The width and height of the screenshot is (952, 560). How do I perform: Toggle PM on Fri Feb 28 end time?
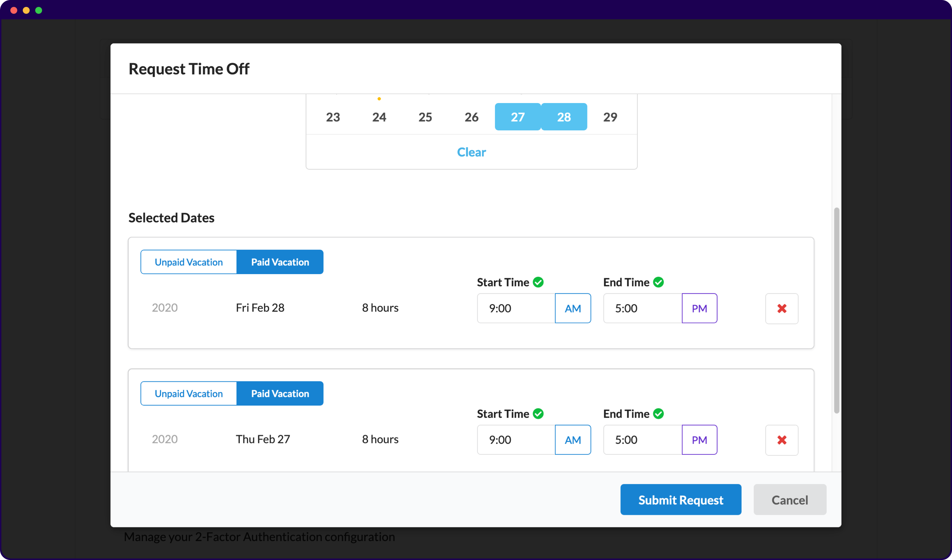click(699, 309)
